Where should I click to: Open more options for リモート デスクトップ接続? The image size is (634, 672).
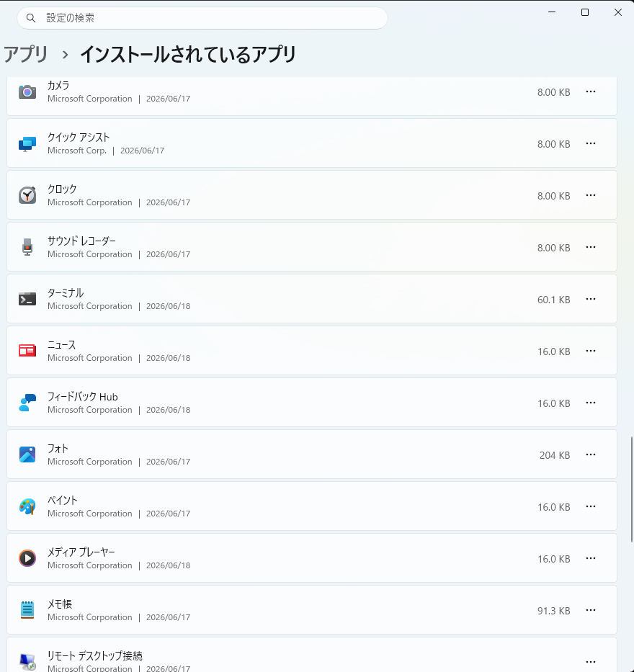point(591,662)
